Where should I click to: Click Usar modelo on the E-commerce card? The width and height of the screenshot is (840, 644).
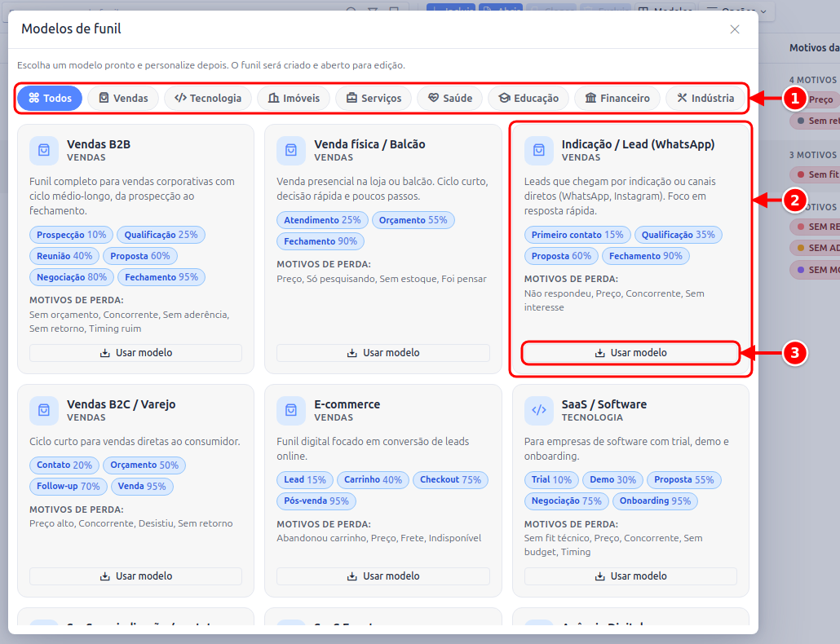pyautogui.click(x=383, y=576)
